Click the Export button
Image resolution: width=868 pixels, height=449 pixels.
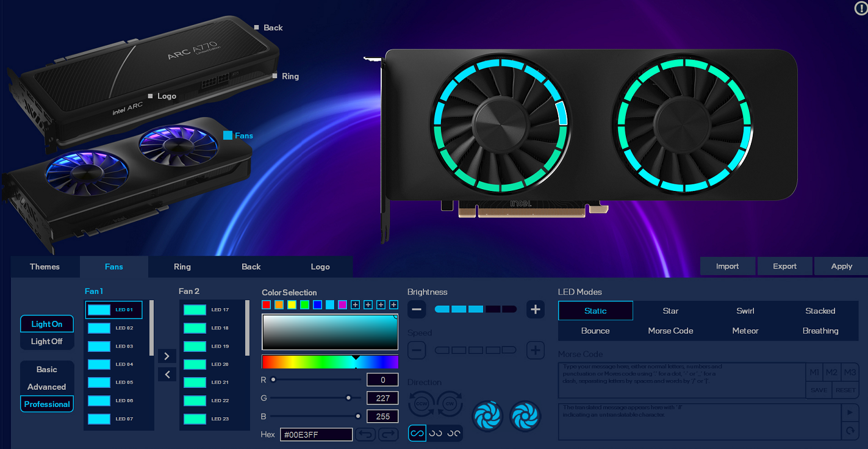tap(785, 266)
